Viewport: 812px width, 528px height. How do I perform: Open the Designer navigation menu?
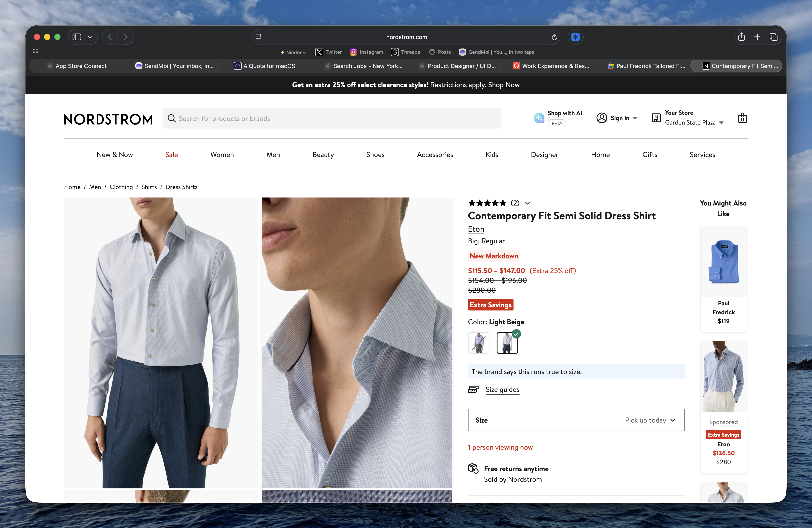pyautogui.click(x=544, y=155)
